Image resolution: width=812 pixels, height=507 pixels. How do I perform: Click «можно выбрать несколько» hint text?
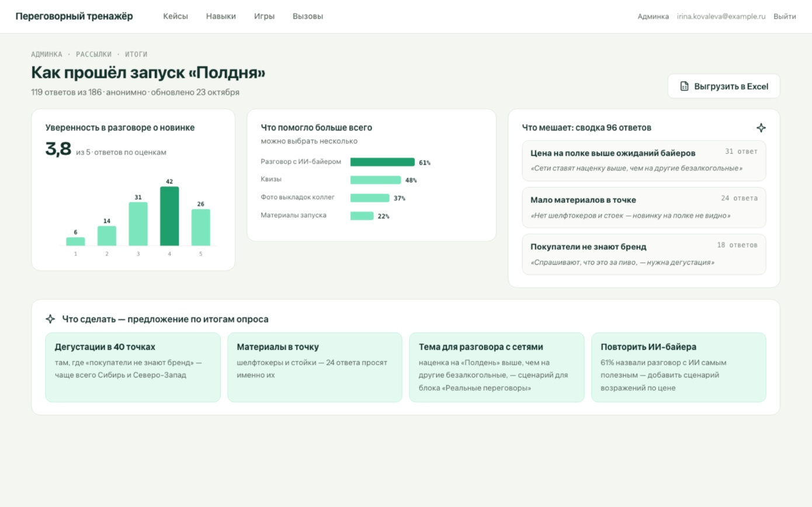(x=309, y=141)
